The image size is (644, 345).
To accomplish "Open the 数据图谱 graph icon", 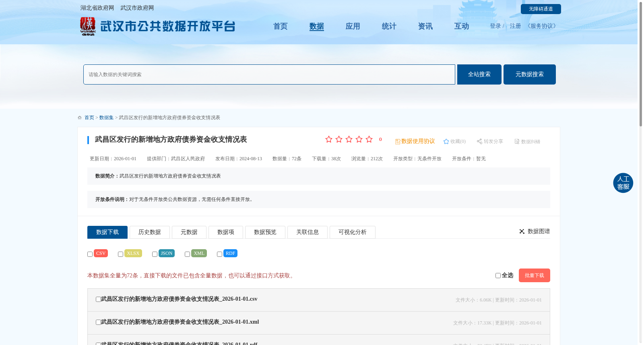I will (522, 231).
